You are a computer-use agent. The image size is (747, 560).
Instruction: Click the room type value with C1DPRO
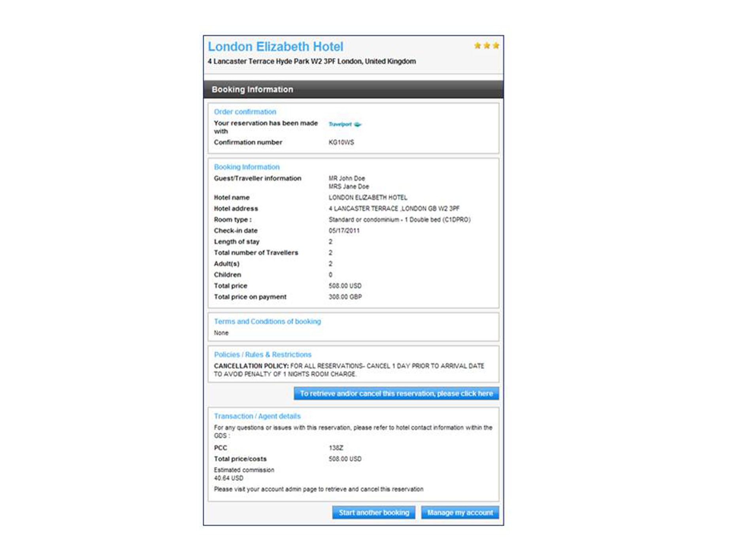click(x=399, y=220)
